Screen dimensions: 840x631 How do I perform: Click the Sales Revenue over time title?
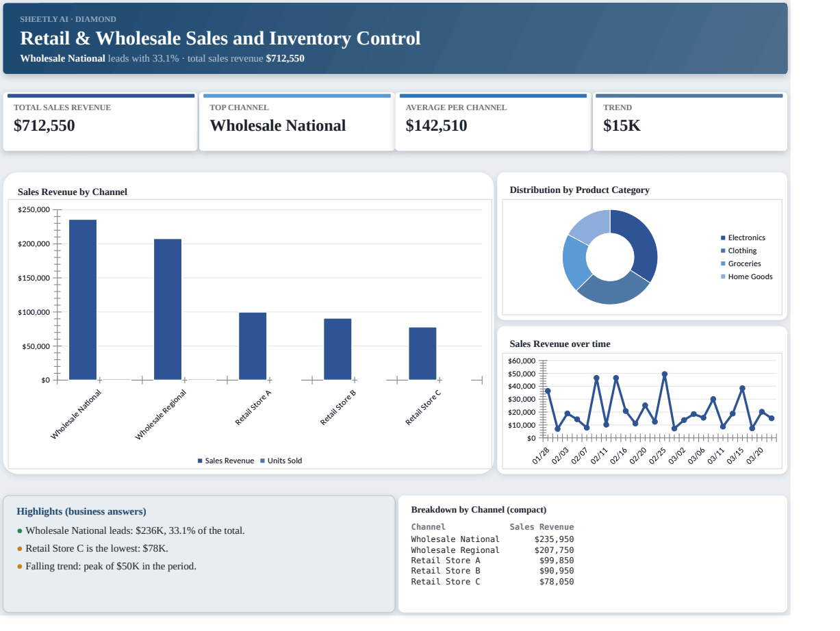[560, 344]
